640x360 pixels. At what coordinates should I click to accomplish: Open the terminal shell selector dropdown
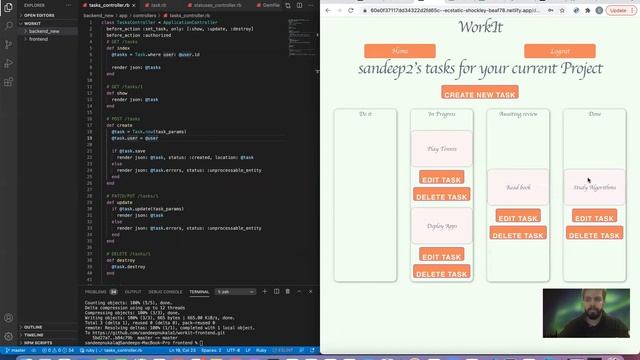pyautogui.click(x=236, y=291)
